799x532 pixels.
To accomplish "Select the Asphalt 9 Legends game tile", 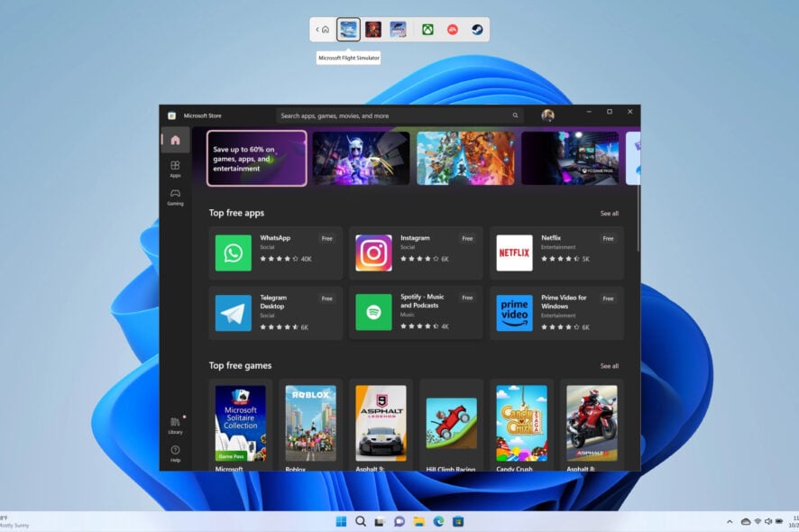I will click(x=381, y=426).
